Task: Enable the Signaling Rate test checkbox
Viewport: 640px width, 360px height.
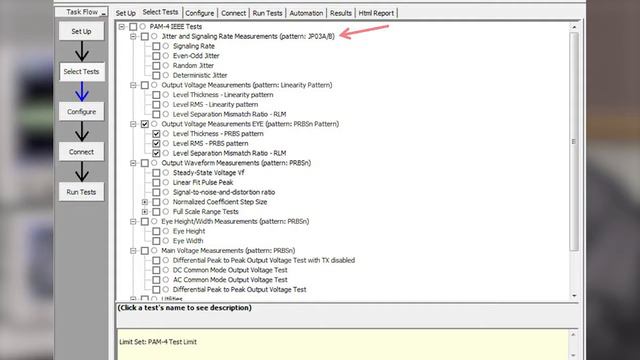Action: point(156,46)
